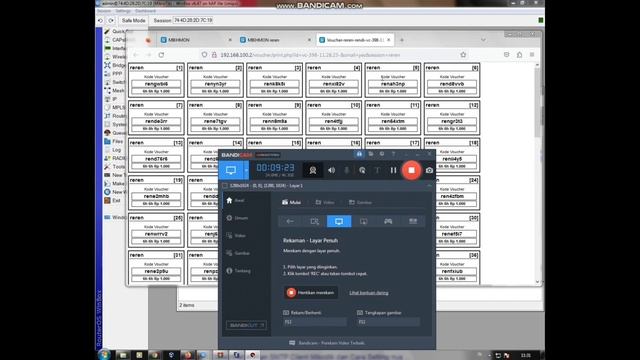
Task: Click the redo arrow in WinBox toolbar
Action: pos(111,20)
